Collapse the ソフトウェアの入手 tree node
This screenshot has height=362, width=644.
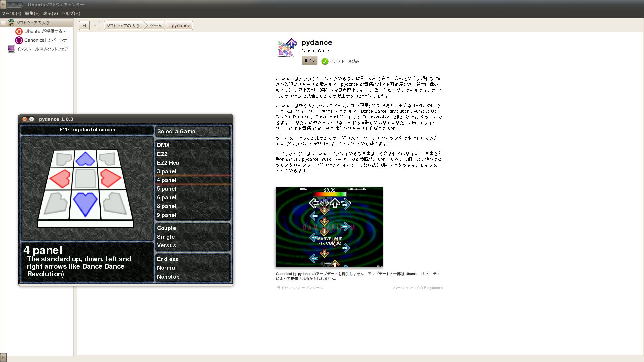click(x=3, y=23)
